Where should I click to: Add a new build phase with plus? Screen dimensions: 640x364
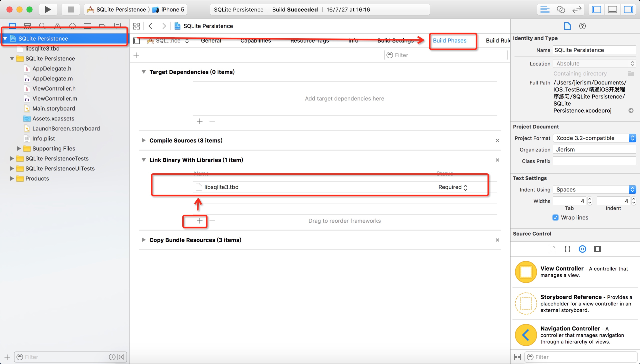click(x=136, y=55)
